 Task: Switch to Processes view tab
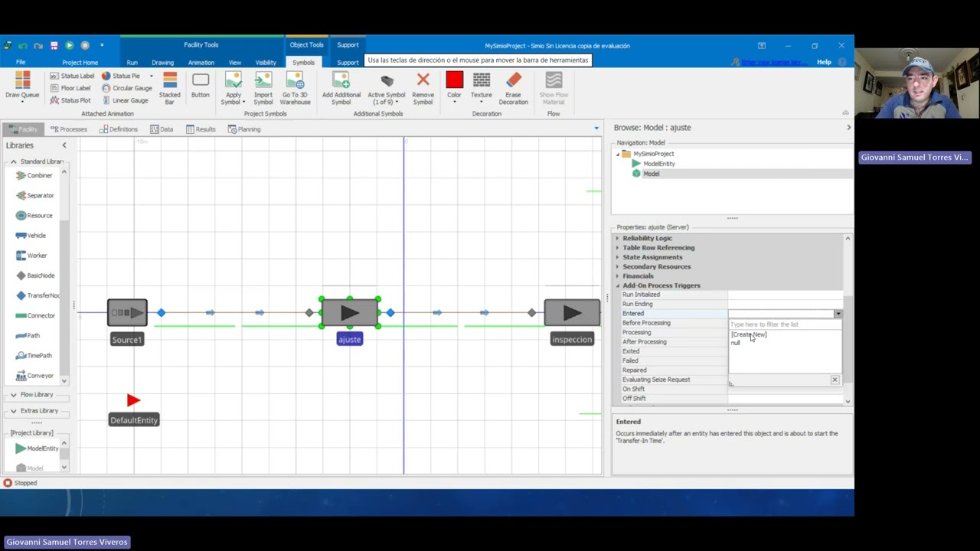[x=69, y=129]
